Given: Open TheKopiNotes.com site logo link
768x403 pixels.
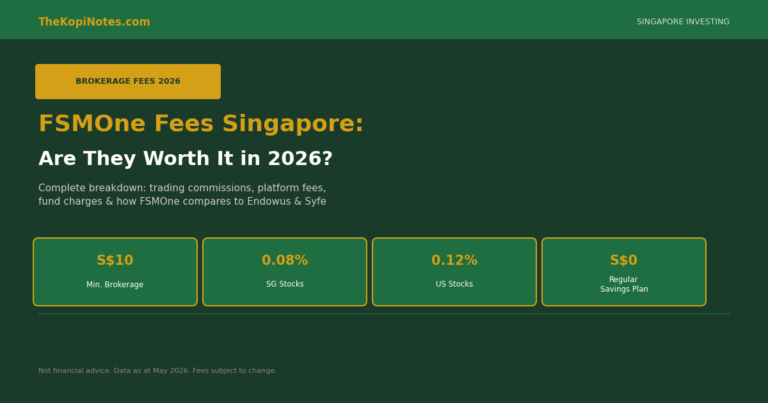Looking at the screenshot, I should (94, 22).
